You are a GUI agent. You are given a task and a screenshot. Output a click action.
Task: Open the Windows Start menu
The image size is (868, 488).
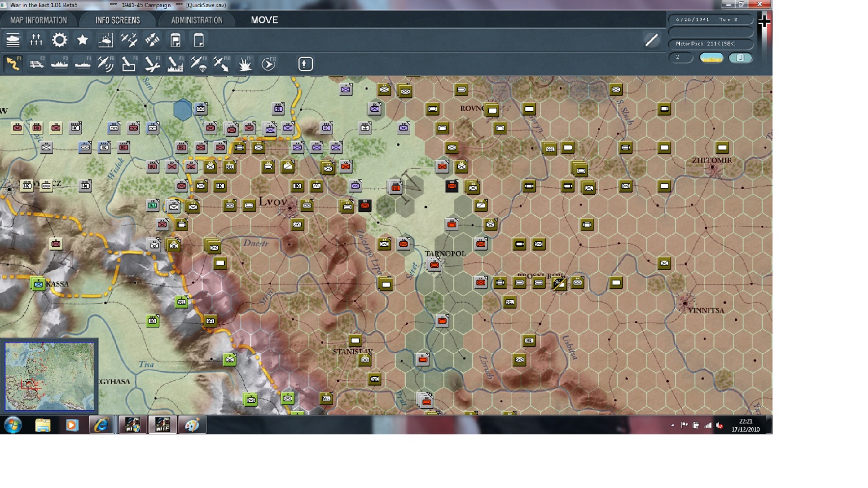[13, 425]
